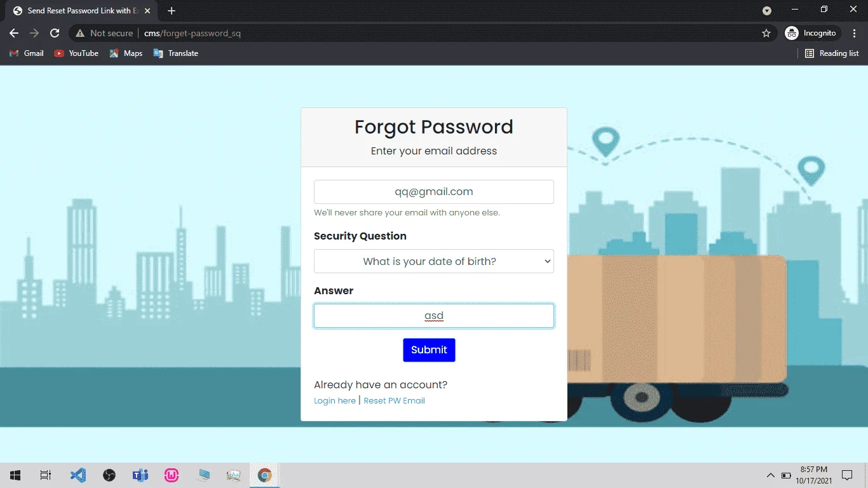Bookmark this page with star icon

[x=766, y=33]
